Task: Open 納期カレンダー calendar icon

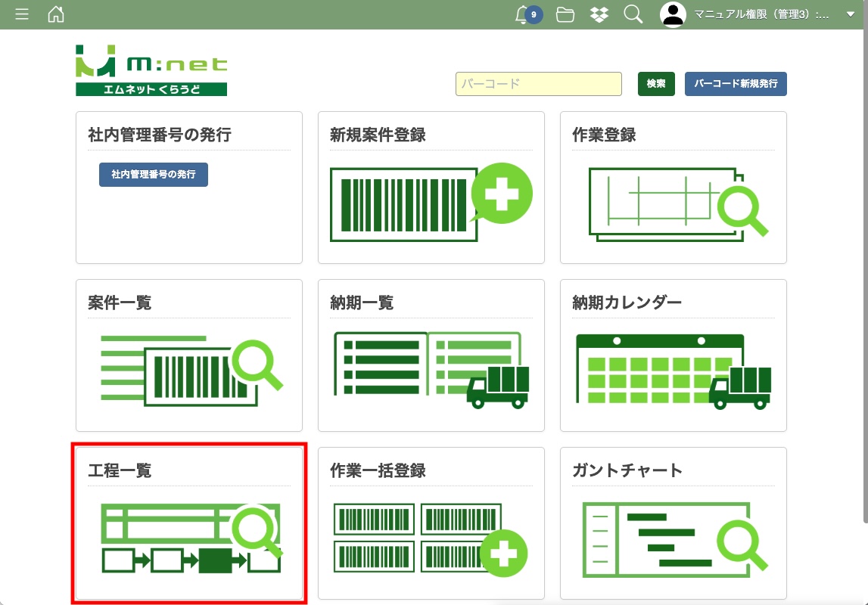Action: (673, 371)
